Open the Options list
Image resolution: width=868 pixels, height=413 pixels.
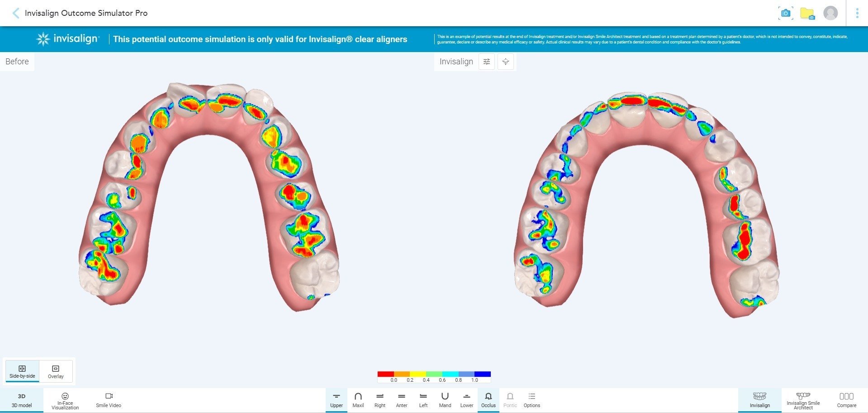pyautogui.click(x=532, y=400)
